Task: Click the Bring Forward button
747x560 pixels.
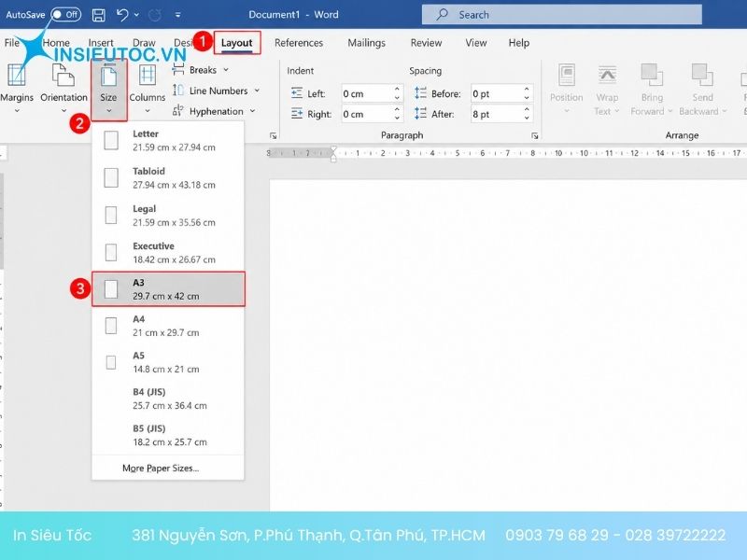Action: (x=651, y=89)
